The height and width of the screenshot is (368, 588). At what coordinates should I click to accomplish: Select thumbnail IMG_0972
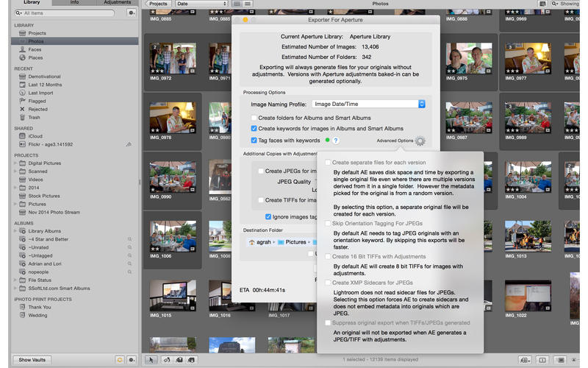coord(173,58)
